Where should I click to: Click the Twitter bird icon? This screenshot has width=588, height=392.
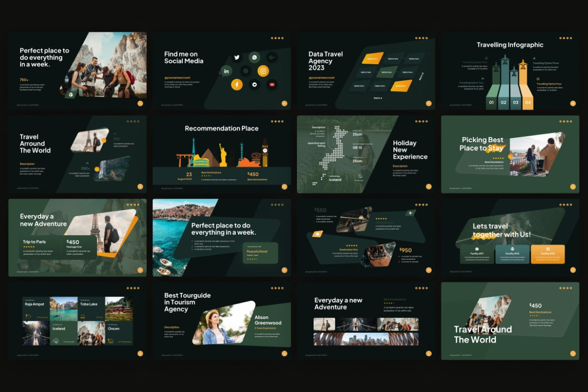[237, 57]
